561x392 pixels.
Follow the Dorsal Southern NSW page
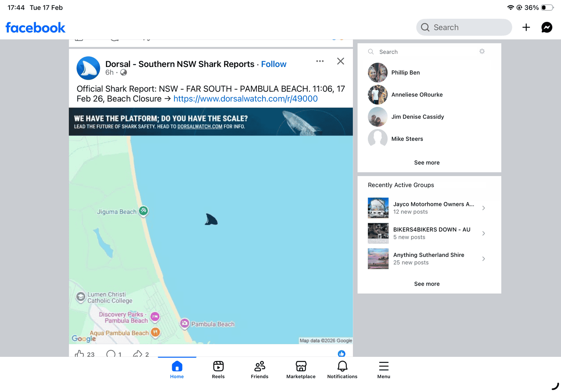(x=274, y=64)
